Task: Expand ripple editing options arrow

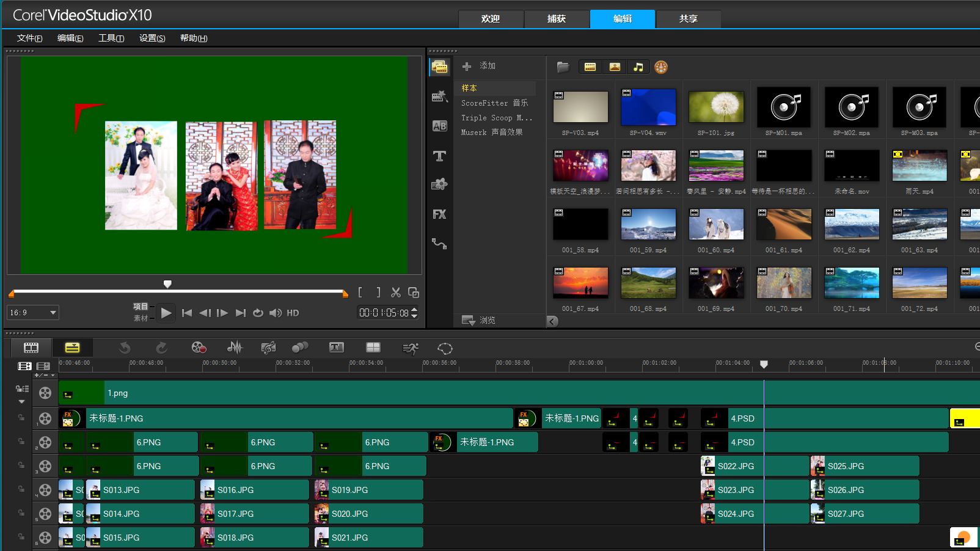Action: pyautogui.click(x=22, y=401)
